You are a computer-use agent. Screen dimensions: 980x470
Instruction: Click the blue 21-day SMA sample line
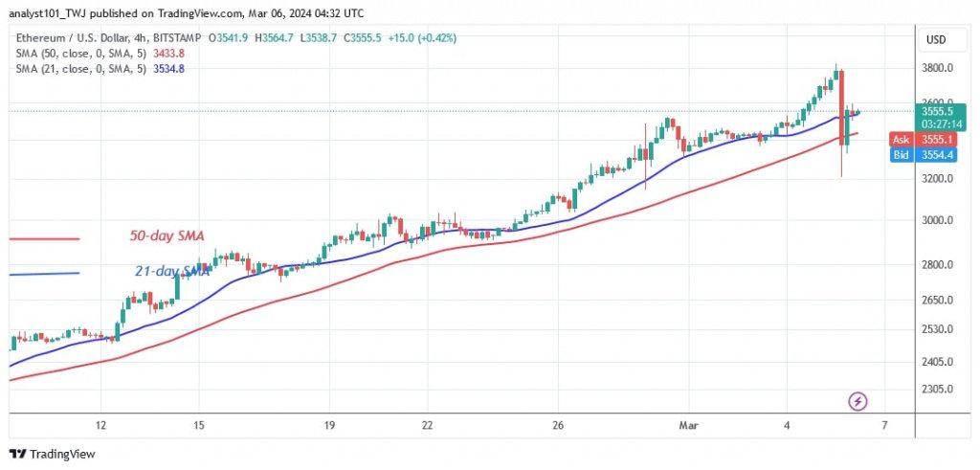tap(44, 275)
